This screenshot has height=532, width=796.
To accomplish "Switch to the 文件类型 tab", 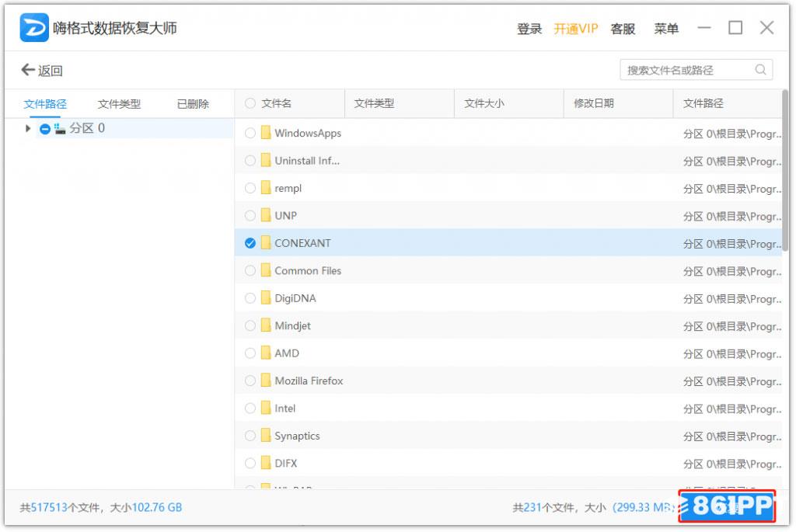I will click(119, 104).
